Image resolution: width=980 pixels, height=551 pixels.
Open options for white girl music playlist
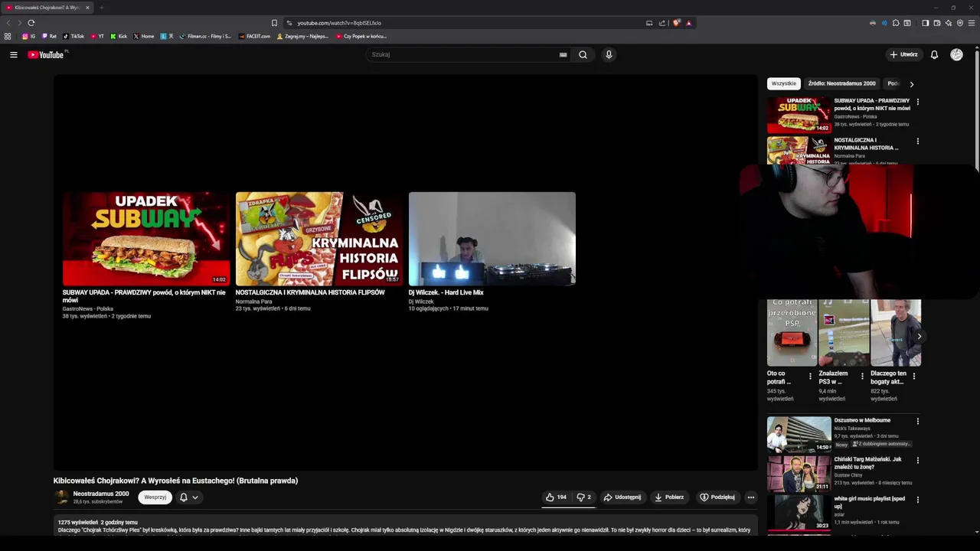pos(917,500)
